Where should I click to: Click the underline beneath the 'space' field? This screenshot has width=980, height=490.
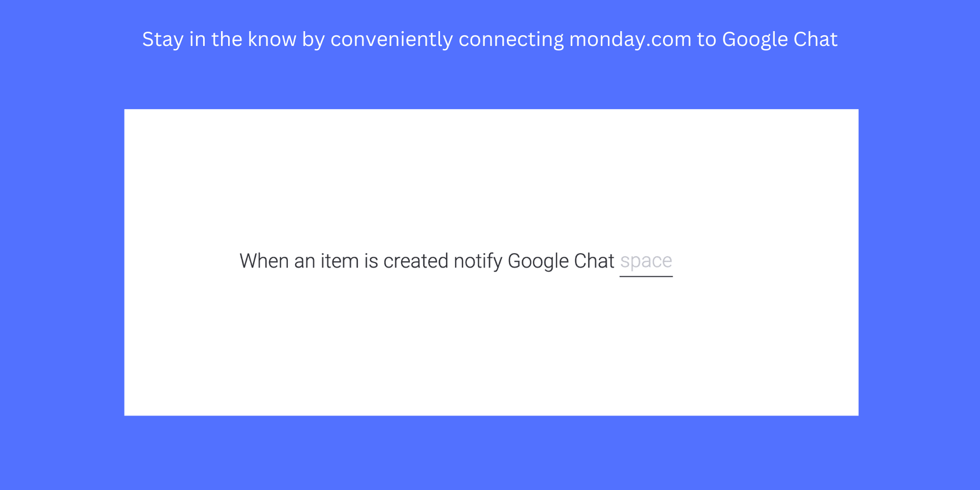[646, 277]
